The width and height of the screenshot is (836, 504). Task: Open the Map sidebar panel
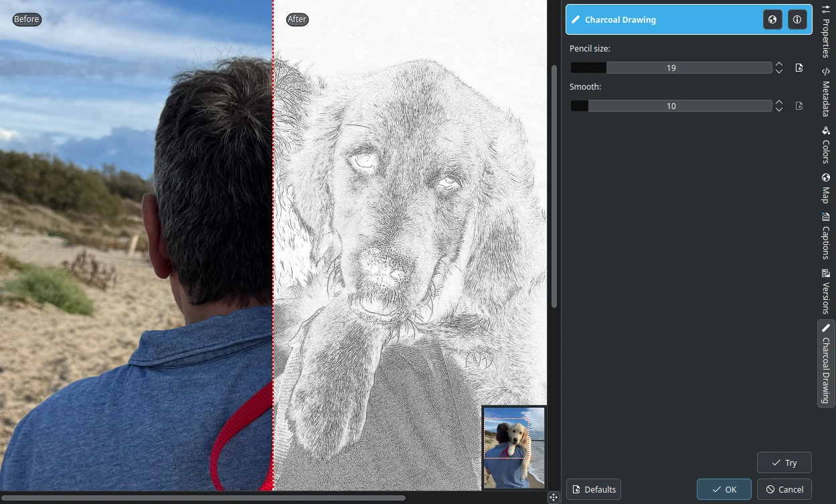tap(825, 189)
